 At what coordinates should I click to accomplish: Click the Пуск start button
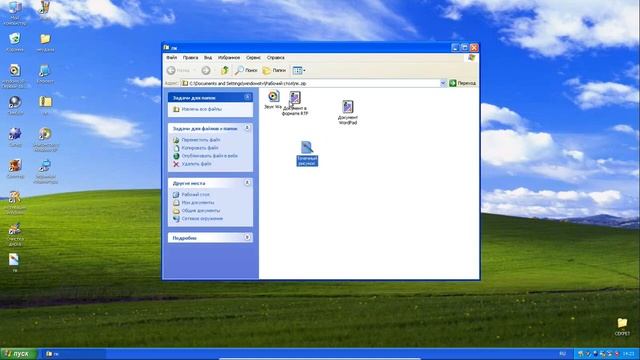(19, 354)
